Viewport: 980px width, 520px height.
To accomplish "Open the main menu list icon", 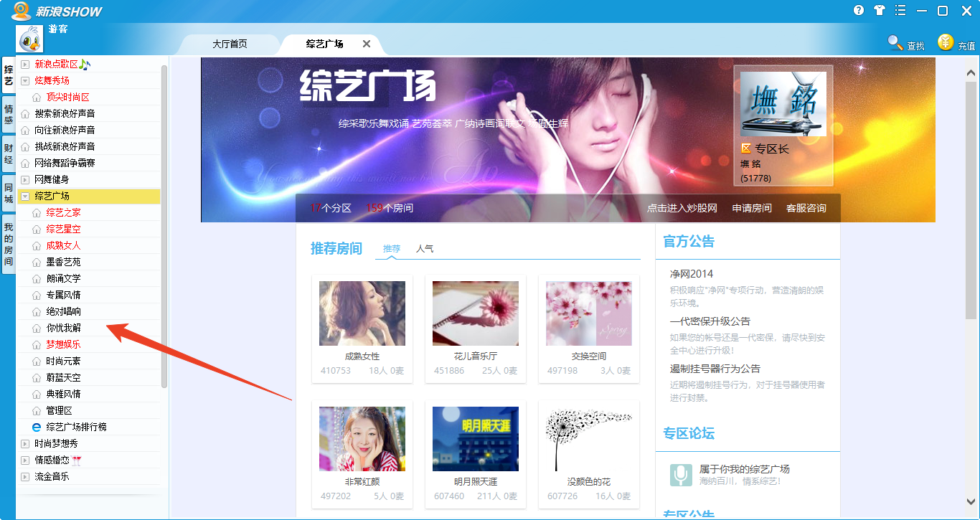I will pos(900,11).
